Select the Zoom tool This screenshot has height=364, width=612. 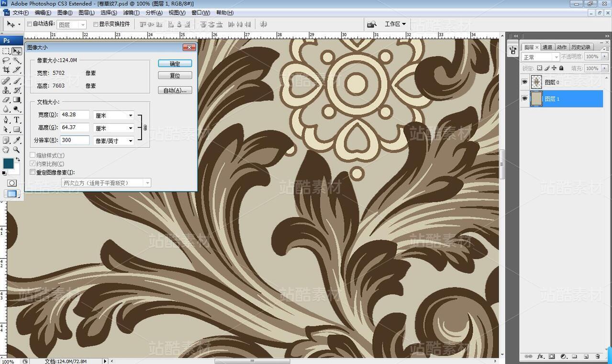click(x=17, y=150)
